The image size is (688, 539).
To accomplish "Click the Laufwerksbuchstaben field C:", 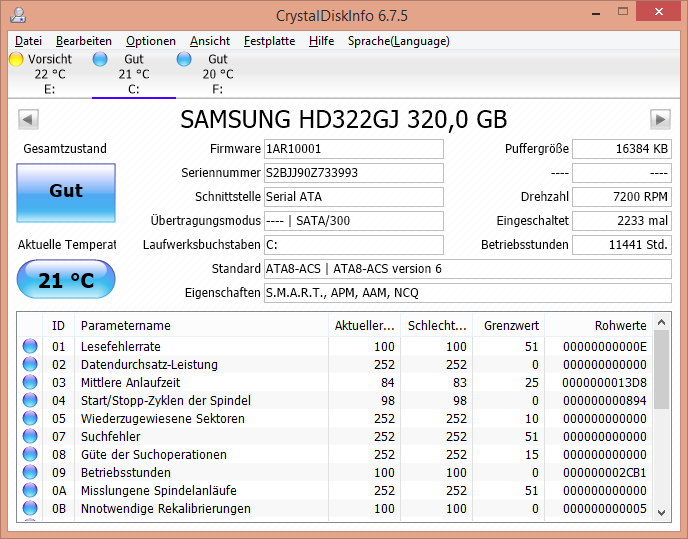I will point(354,244).
